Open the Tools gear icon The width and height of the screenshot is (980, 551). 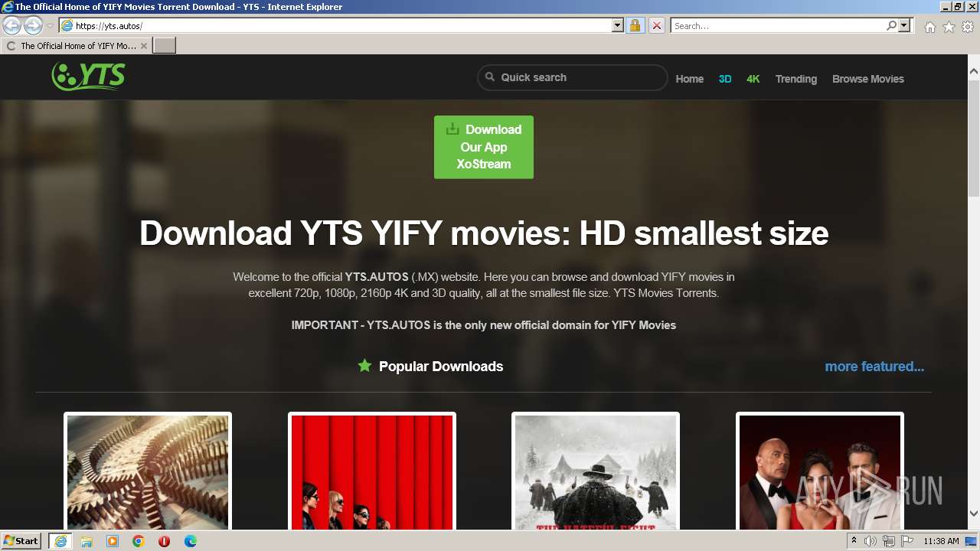[968, 27]
